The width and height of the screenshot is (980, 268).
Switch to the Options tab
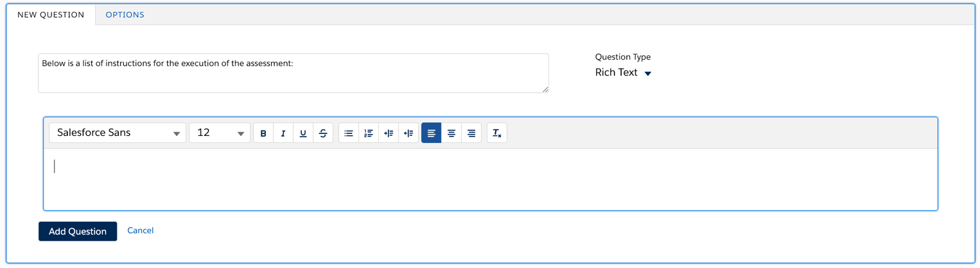[x=125, y=15]
